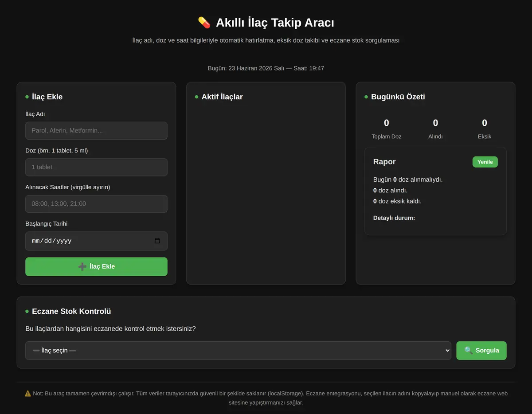532x414 pixels.
Task: Click the 'Eksik' counter label
Action: [485, 137]
